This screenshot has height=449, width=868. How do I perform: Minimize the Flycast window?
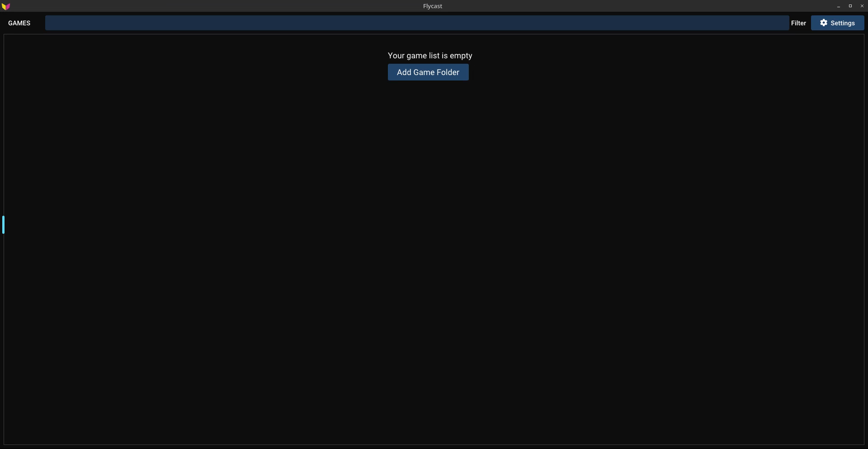[x=838, y=6]
